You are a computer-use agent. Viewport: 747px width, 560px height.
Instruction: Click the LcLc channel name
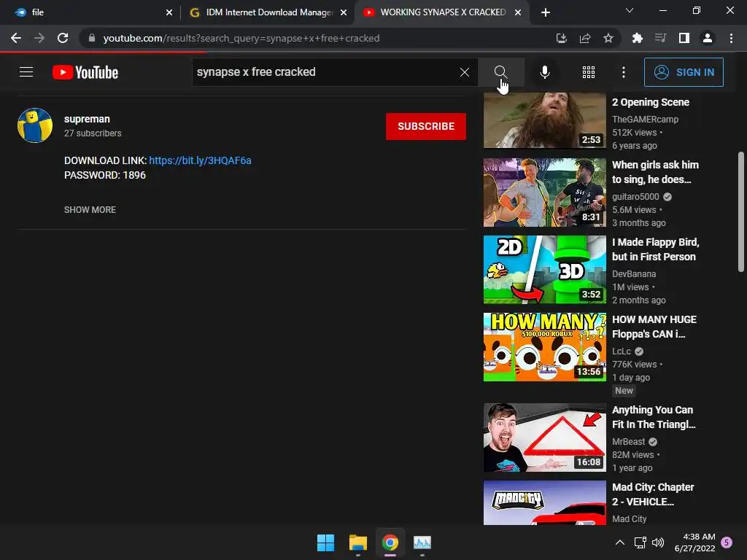pyautogui.click(x=622, y=351)
